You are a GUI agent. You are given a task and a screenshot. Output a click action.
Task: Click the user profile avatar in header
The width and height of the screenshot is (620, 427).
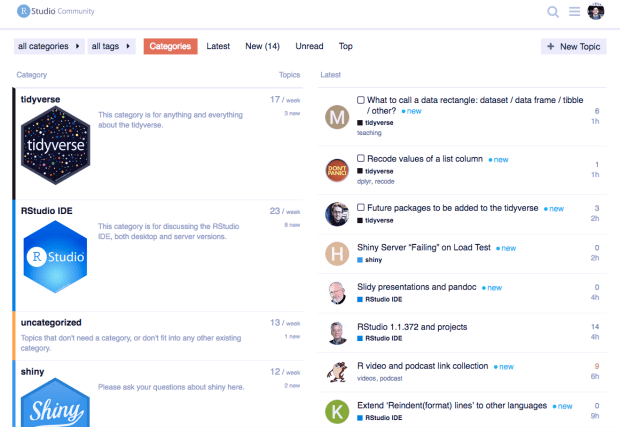pyautogui.click(x=596, y=12)
